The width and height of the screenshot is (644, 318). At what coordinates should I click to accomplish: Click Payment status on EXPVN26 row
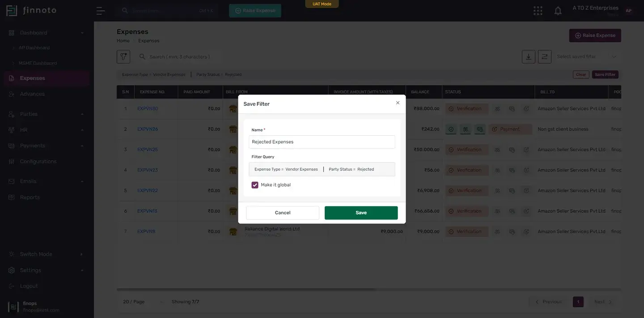[x=510, y=129]
